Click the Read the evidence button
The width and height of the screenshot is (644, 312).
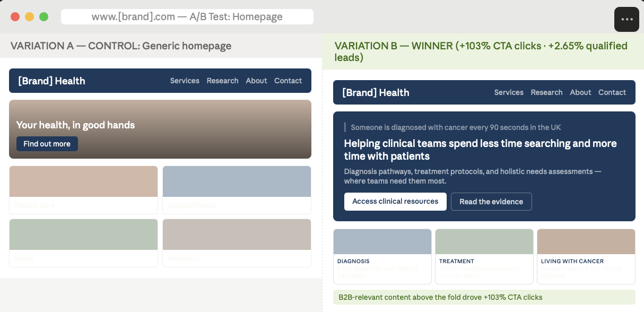(x=491, y=202)
